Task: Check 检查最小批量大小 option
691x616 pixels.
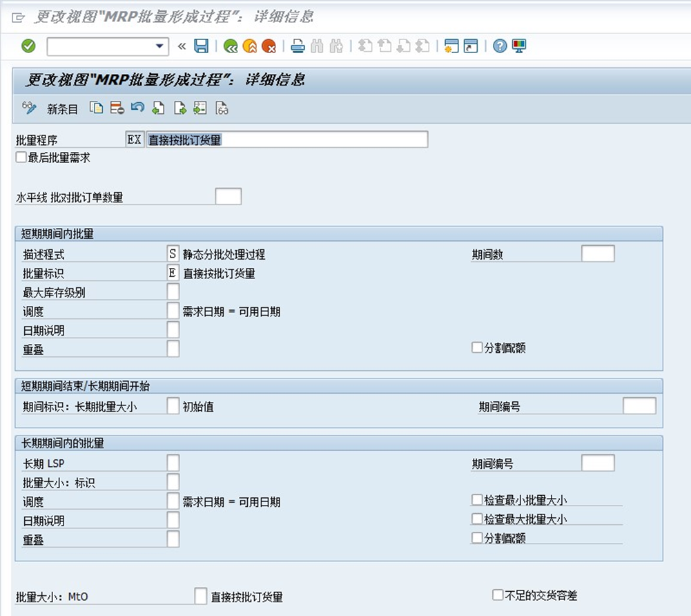Action: 476,501
